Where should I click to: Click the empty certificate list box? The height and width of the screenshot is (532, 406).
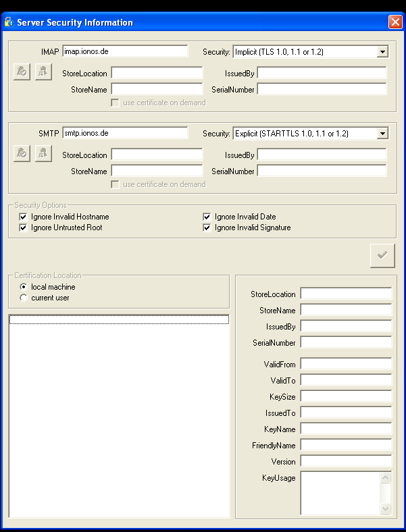118,419
